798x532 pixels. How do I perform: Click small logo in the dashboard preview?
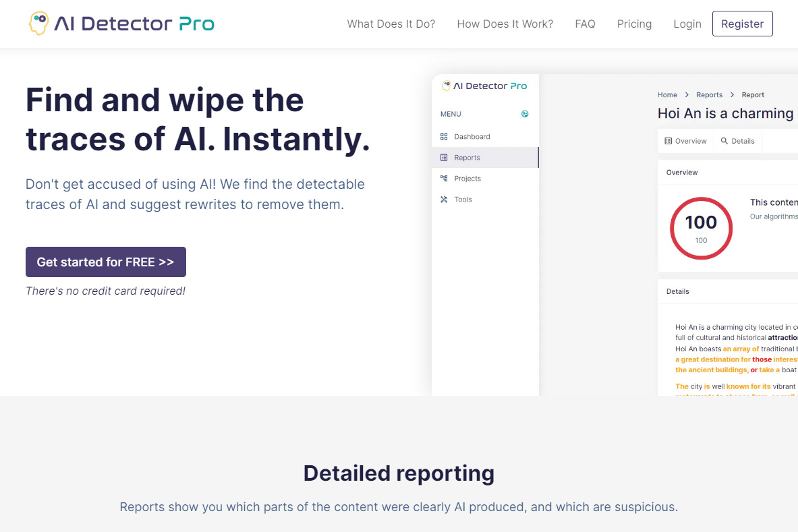[446, 86]
